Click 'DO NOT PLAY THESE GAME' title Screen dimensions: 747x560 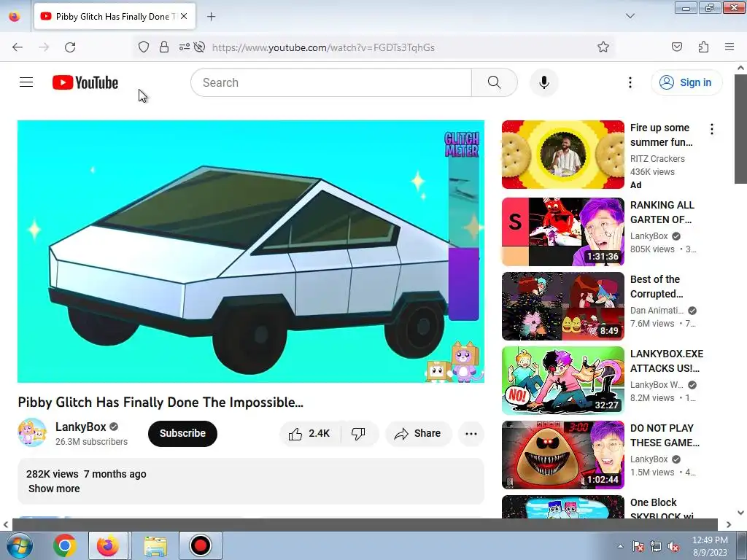pyautogui.click(x=665, y=435)
